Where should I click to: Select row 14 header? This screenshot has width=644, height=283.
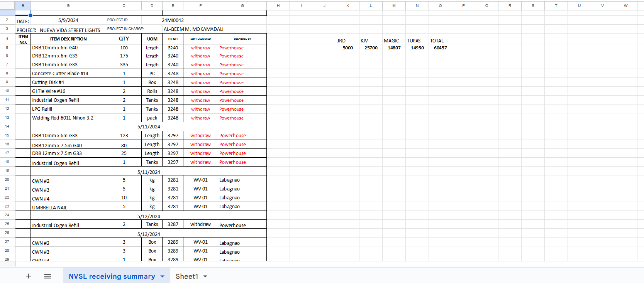click(7, 126)
